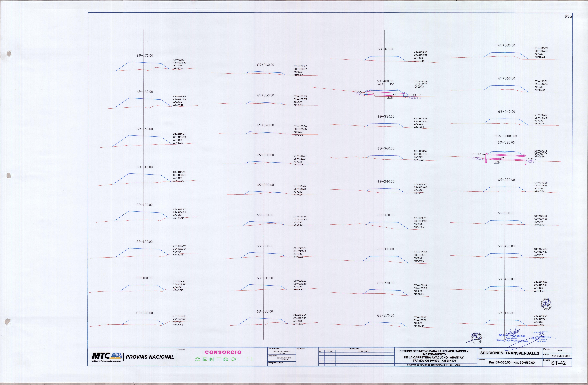Select station label 69+220.00

(x=265, y=185)
